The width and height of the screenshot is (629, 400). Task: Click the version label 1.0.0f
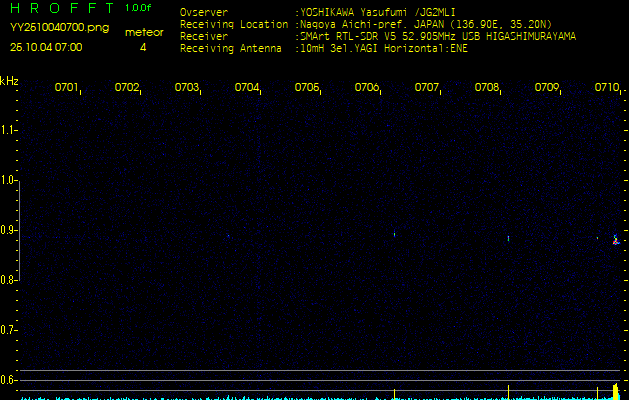pyautogui.click(x=138, y=8)
